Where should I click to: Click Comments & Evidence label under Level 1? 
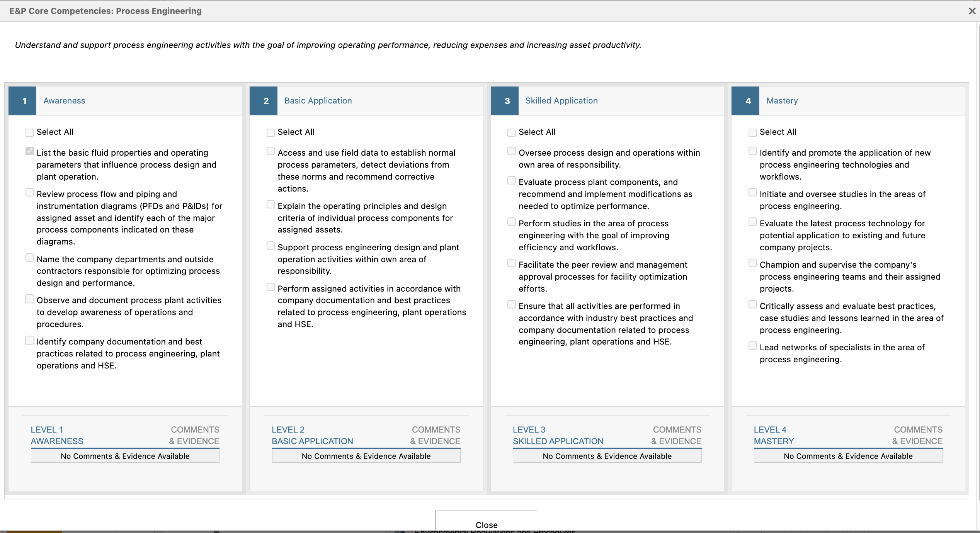(194, 435)
